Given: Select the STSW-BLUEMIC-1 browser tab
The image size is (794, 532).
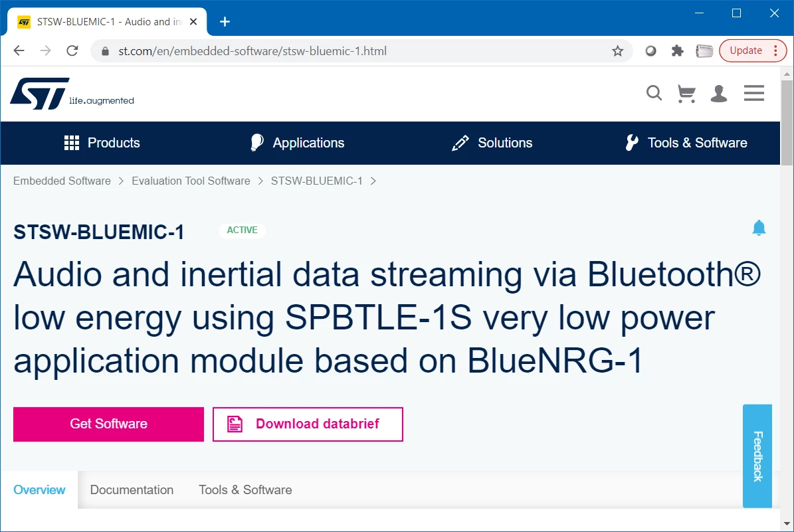Looking at the screenshot, I should point(108,22).
